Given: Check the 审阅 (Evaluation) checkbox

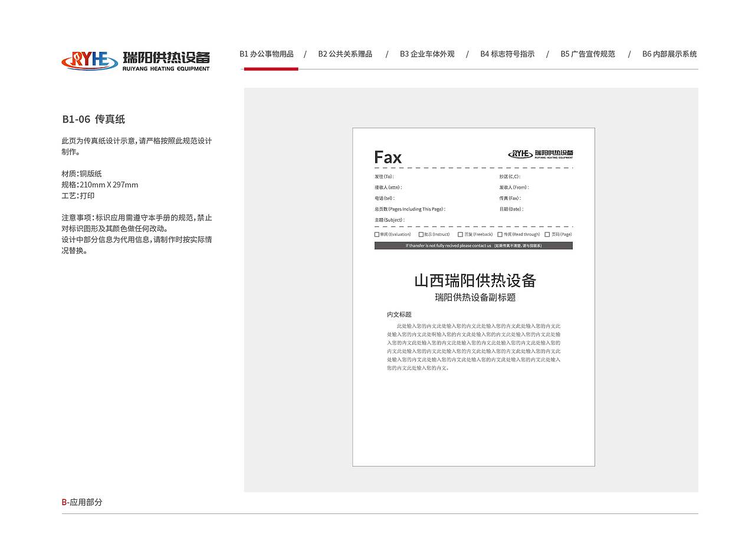Looking at the screenshot, I should (376, 234).
